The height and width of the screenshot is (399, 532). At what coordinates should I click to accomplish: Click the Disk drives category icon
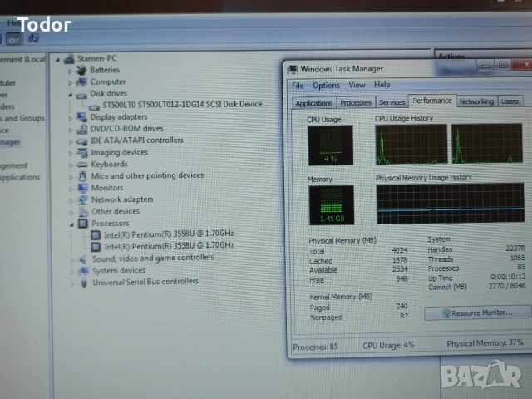click(x=81, y=94)
